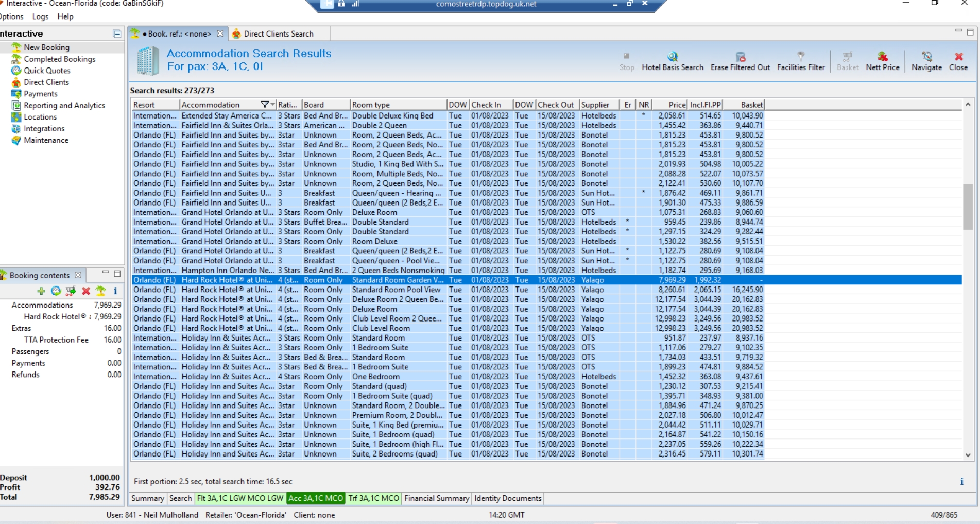Switch to the Search bottom tab
Image resolution: width=980 pixels, height=524 pixels.
180,498
